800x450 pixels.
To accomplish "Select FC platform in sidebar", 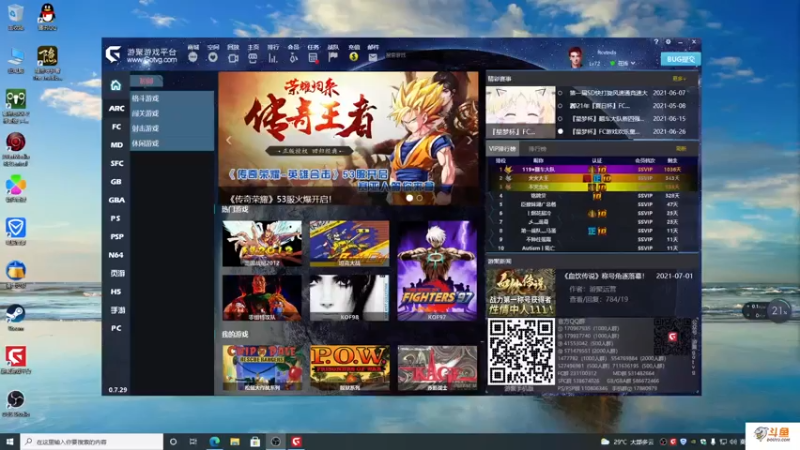I will [x=116, y=127].
